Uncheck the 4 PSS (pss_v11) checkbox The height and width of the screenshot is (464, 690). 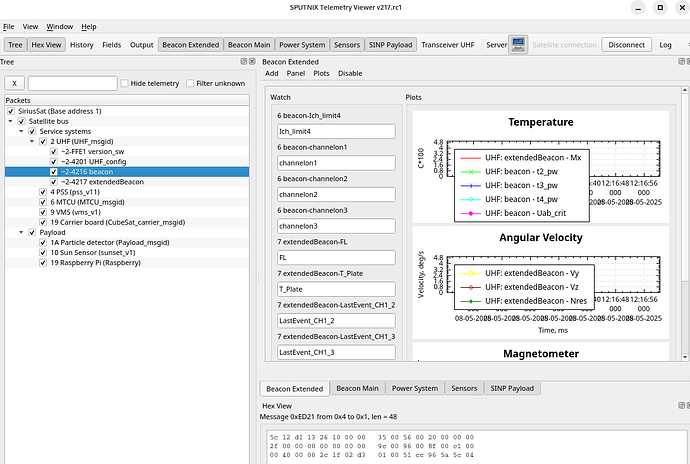click(x=43, y=192)
